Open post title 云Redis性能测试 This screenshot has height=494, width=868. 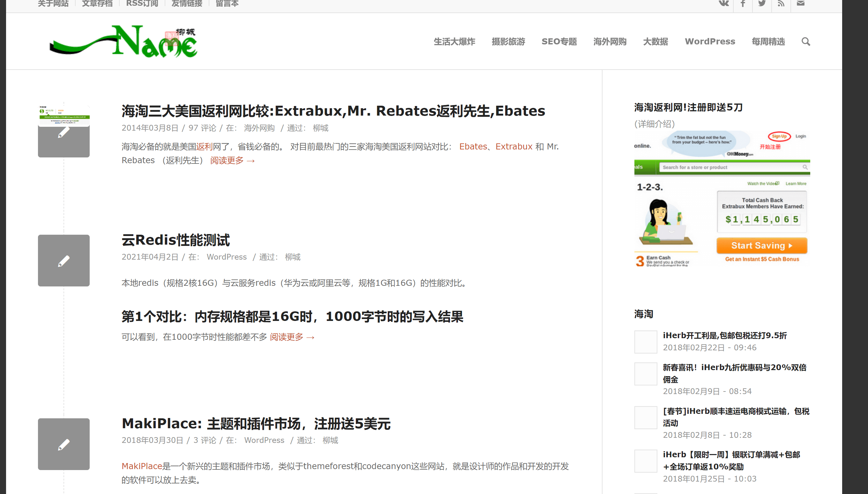(x=176, y=240)
